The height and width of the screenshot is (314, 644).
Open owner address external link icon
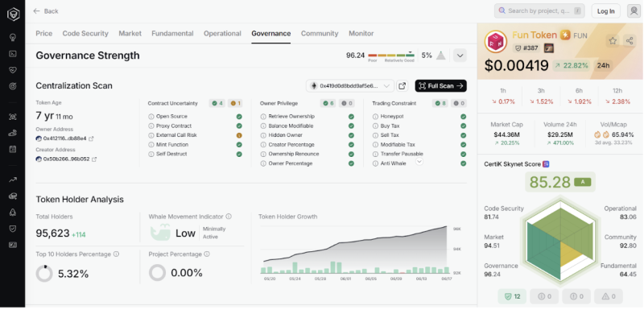tap(91, 138)
